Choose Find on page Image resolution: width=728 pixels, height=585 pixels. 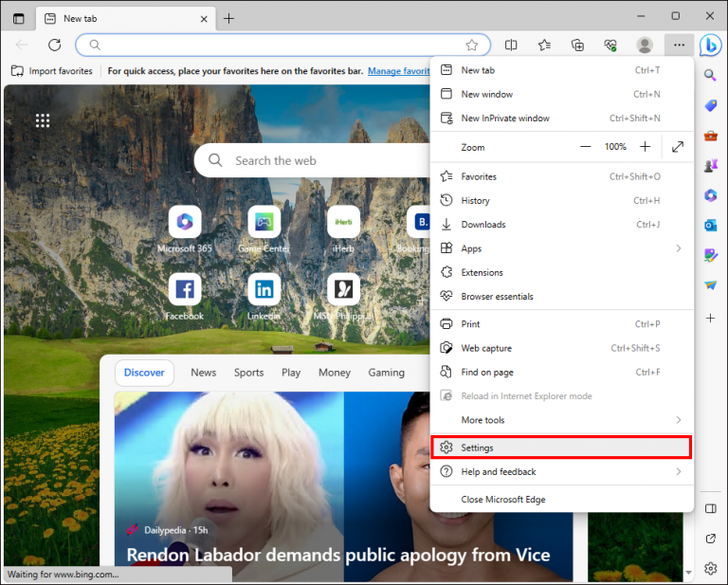pos(562,372)
